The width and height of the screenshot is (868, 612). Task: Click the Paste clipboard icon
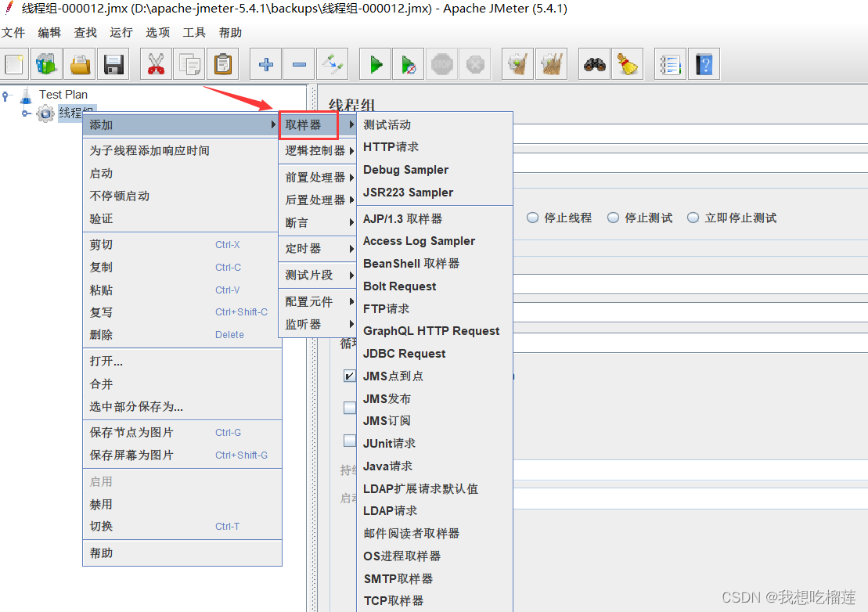click(222, 64)
